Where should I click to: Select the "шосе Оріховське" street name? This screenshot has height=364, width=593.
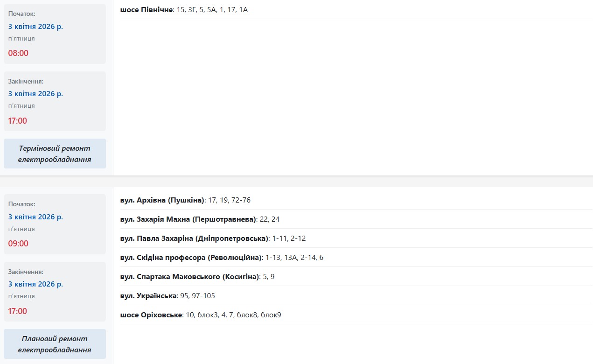pyautogui.click(x=151, y=315)
